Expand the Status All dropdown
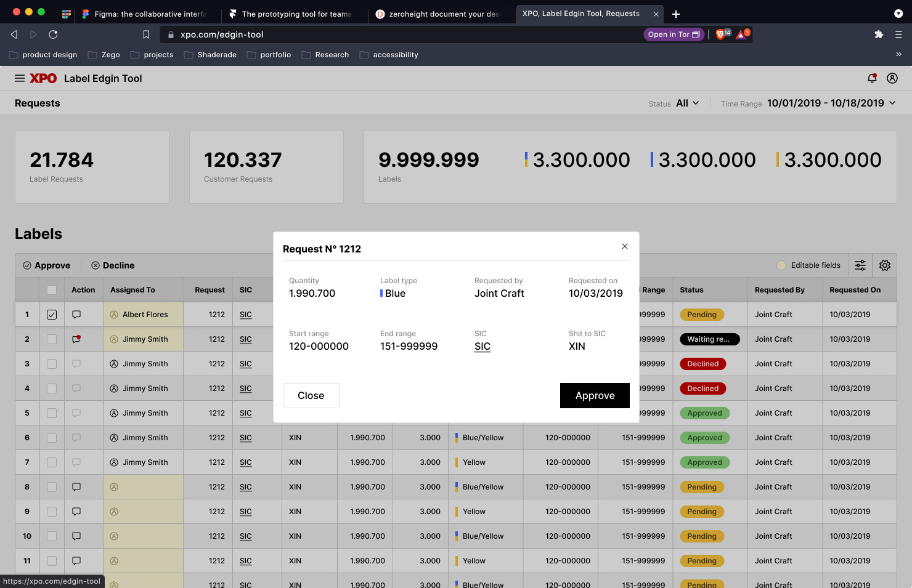 [688, 103]
